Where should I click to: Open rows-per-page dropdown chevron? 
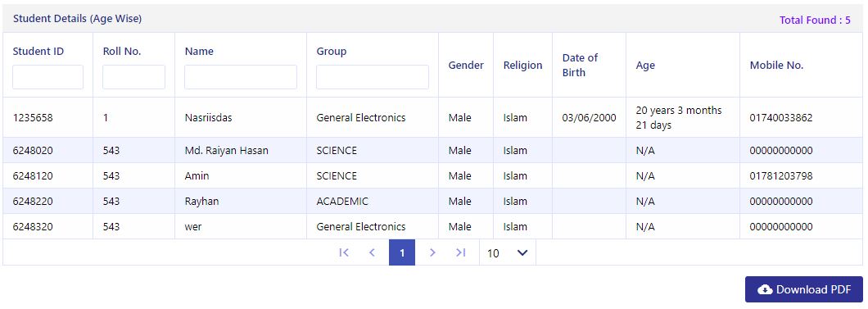pos(522,253)
